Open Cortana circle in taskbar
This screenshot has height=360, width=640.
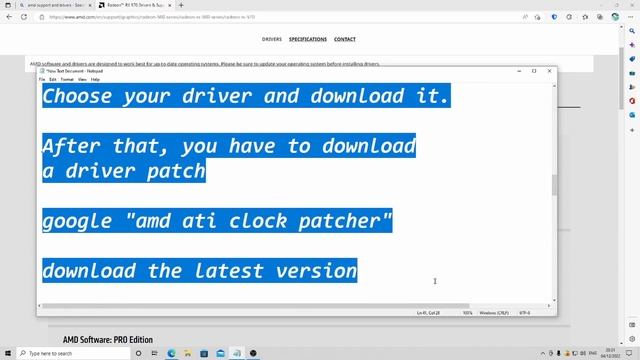tap(138, 353)
